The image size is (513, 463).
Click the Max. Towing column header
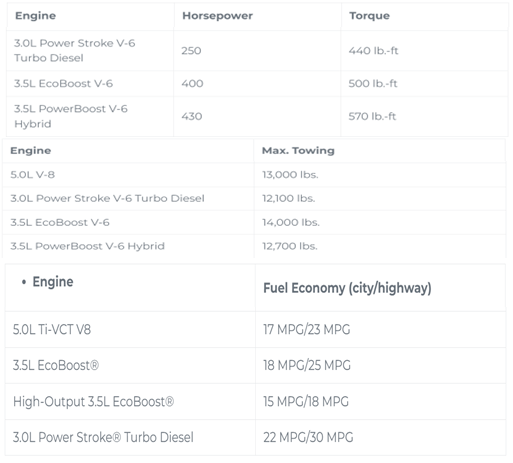(298, 151)
